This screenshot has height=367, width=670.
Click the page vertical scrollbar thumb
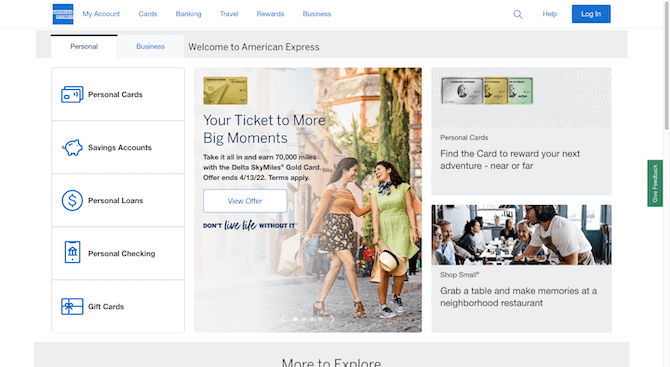667,64
